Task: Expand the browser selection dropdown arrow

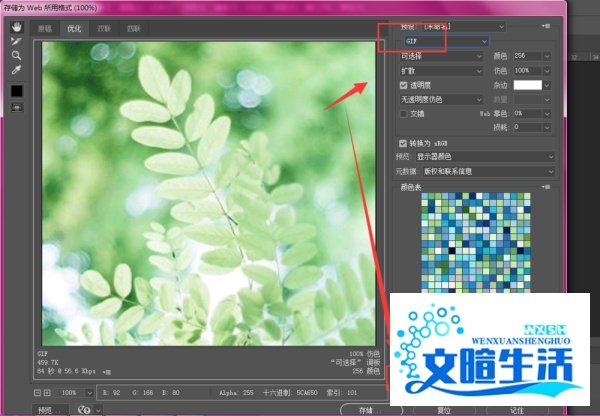Action: pos(98,410)
